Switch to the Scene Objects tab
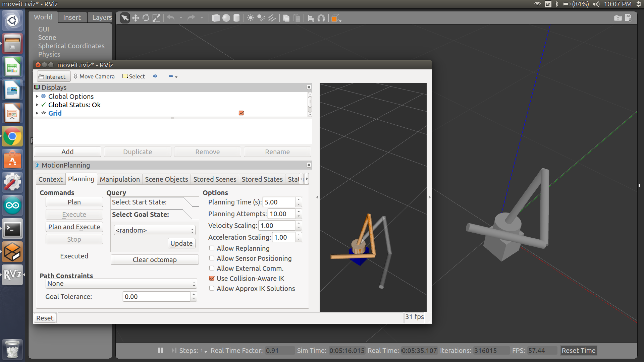Viewport: 644px width, 362px height. [x=166, y=179]
